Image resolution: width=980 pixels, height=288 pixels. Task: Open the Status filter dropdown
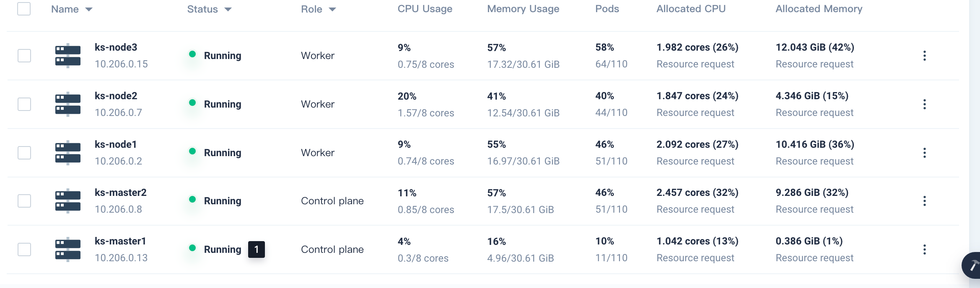coord(228,9)
